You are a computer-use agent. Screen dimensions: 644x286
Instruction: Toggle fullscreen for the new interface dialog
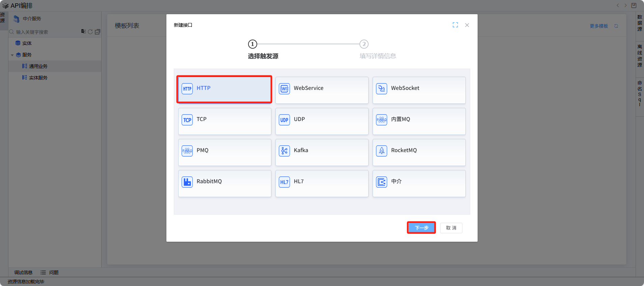click(x=455, y=25)
